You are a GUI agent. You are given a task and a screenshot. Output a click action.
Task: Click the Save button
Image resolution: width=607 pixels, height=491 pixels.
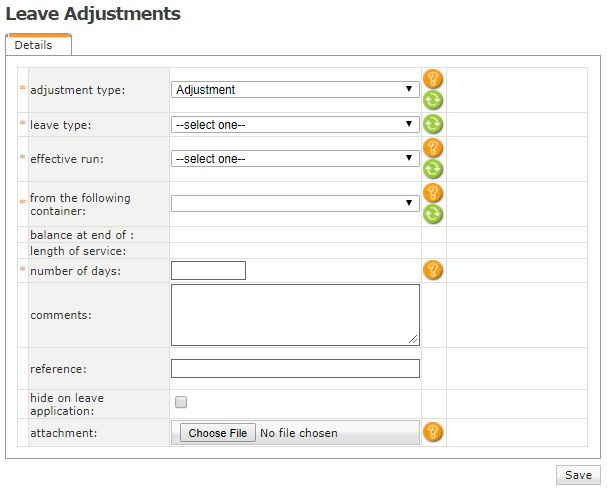pos(578,475)
